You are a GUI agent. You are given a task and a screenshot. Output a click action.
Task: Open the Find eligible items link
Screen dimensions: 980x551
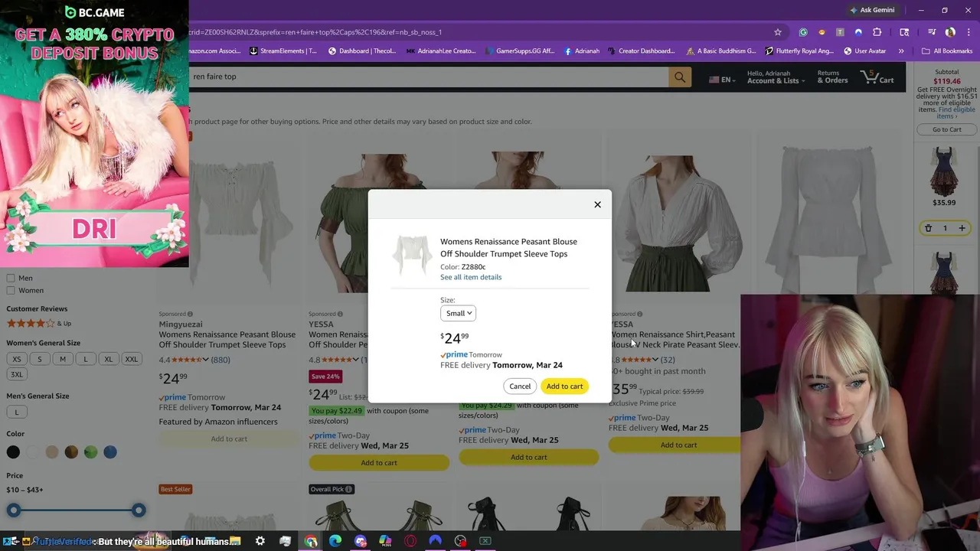(955, 112)
